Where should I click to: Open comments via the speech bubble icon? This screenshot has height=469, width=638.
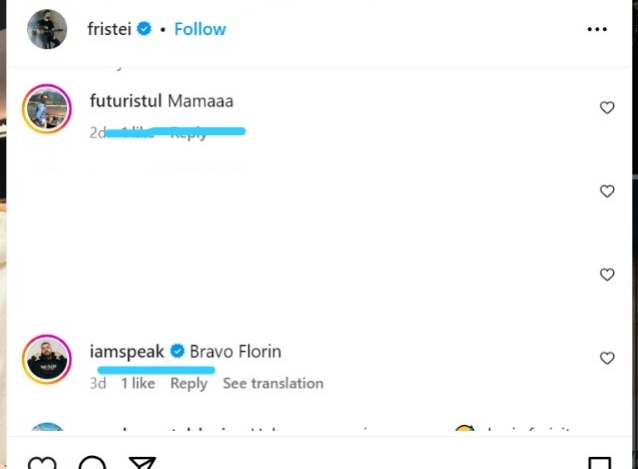(92, 464)
